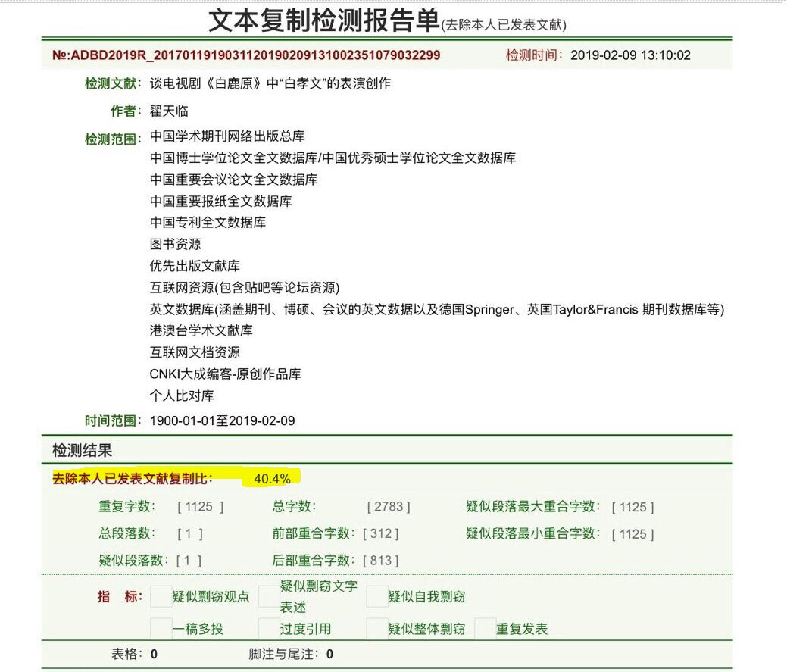Click the 互联网文档资源 entry
The image size is (787, 672).
pos(195,352)
